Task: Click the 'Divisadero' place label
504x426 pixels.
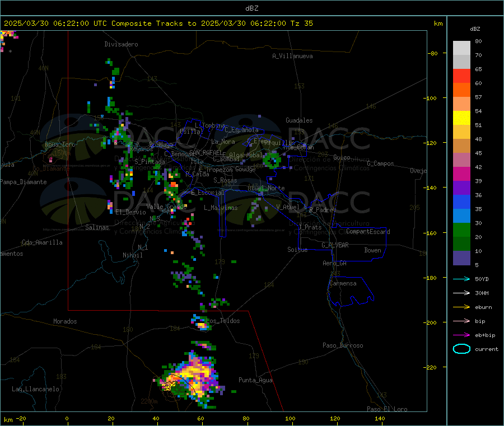Action: (x=121, y=44)
